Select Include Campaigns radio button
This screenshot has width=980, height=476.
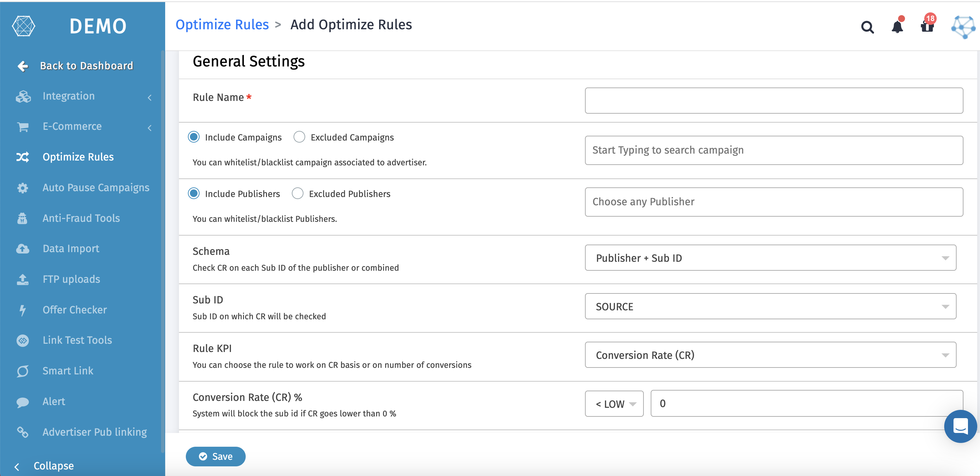pos(194,137)
